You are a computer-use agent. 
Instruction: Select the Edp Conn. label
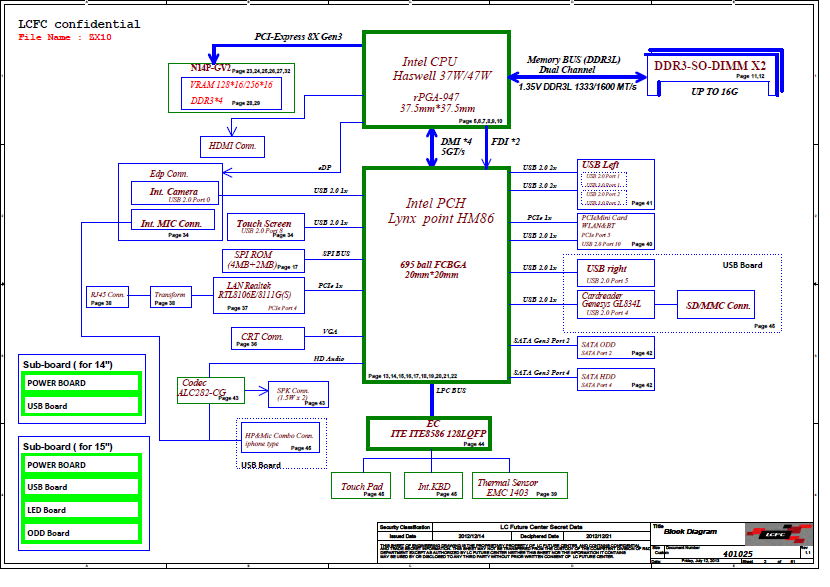[x=169, y=174]
